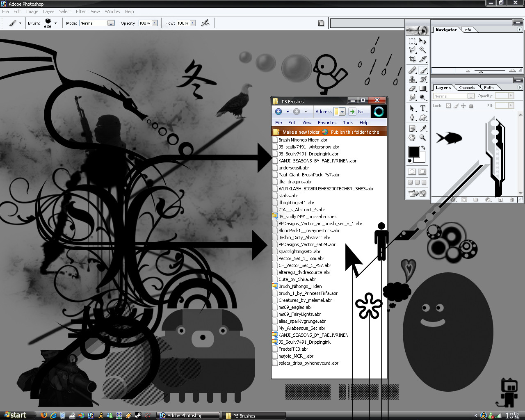The image size is (525, 420).
Task: Toggle lock layer position
Action: [x=463, y=106]
